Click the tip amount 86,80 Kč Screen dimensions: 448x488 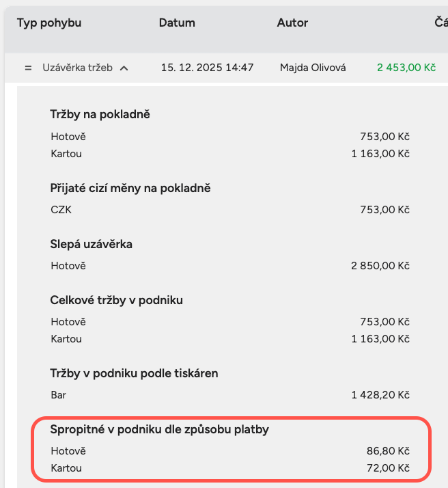[388, 451]
